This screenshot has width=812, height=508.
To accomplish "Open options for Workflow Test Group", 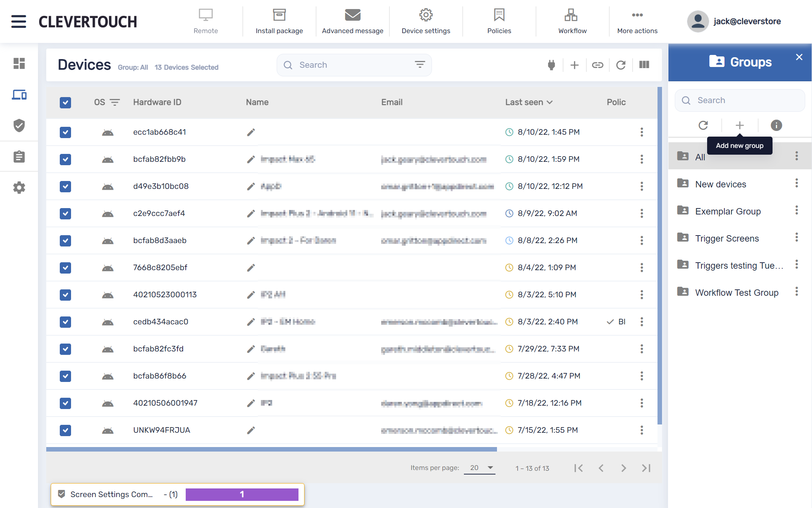I will coord(797,292).
